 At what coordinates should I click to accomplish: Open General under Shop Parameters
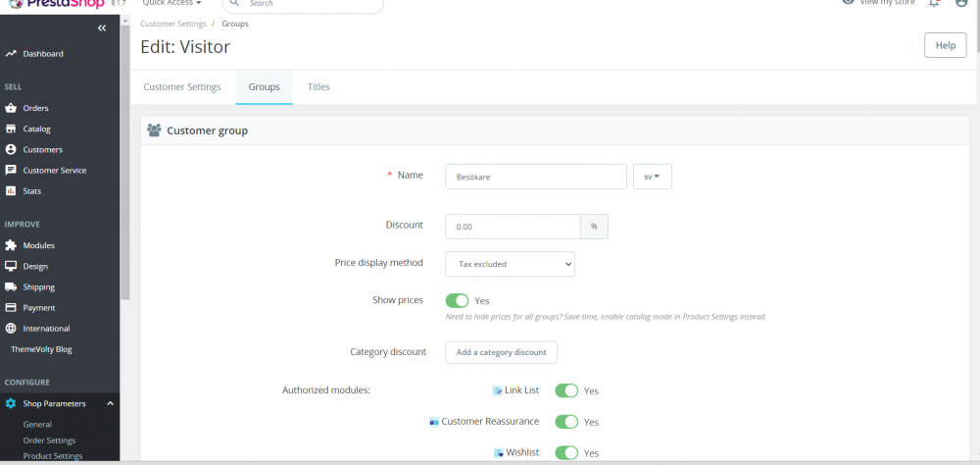coord(37,425)
